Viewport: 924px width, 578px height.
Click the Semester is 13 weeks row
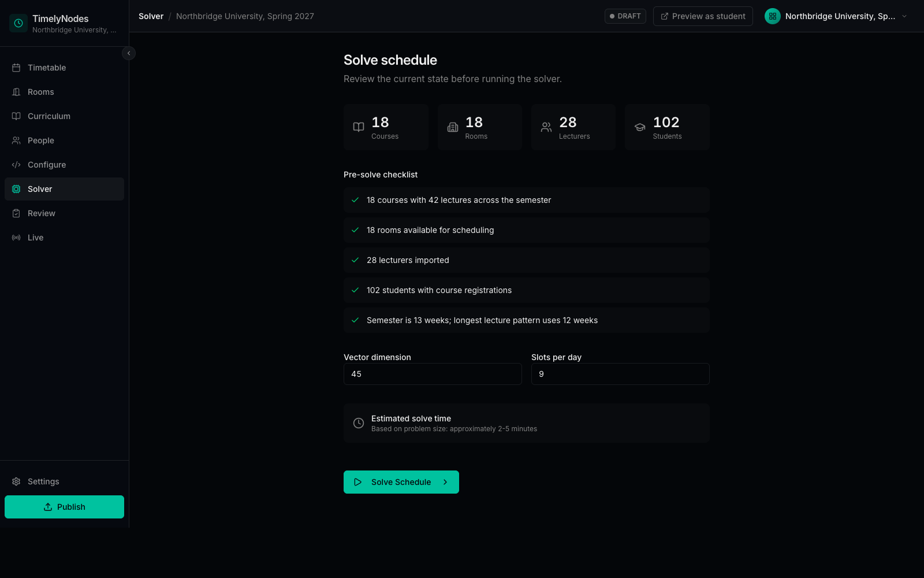(527, 320)
